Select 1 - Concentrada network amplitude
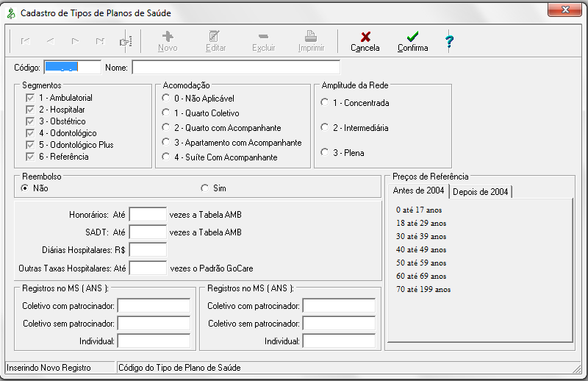Screen dimensions: 588x381 [x=325, y=102]
